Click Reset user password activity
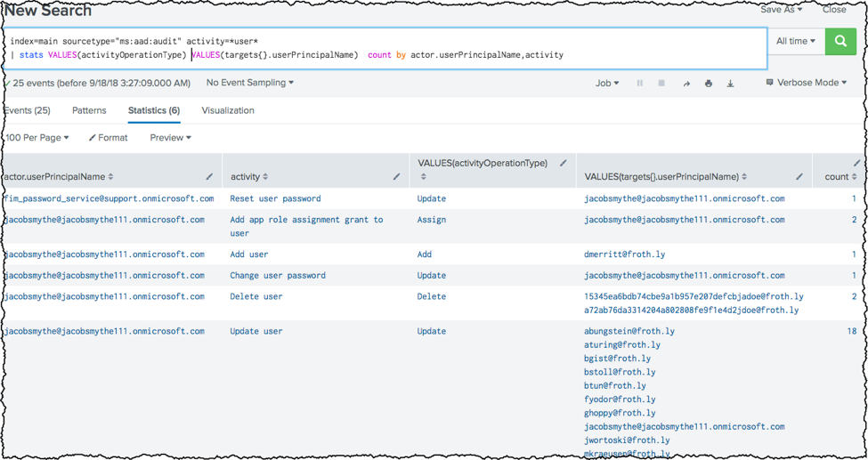Image resolution: width=868 pixels, height=460 pixels. tap(275, 198)
